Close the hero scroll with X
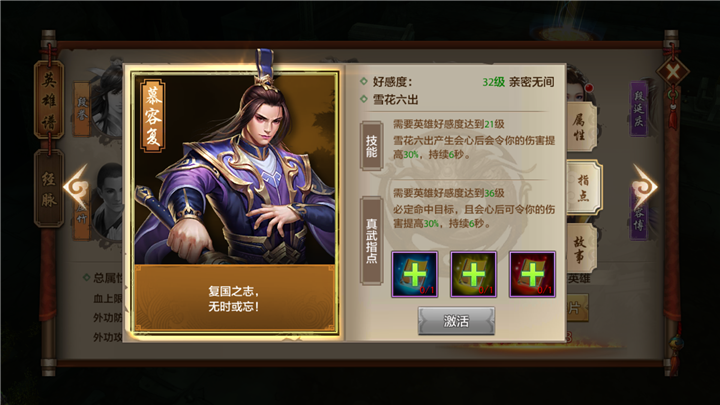Image resolution: width=720 pixels, height=405 pixels. tap(672, 72)
